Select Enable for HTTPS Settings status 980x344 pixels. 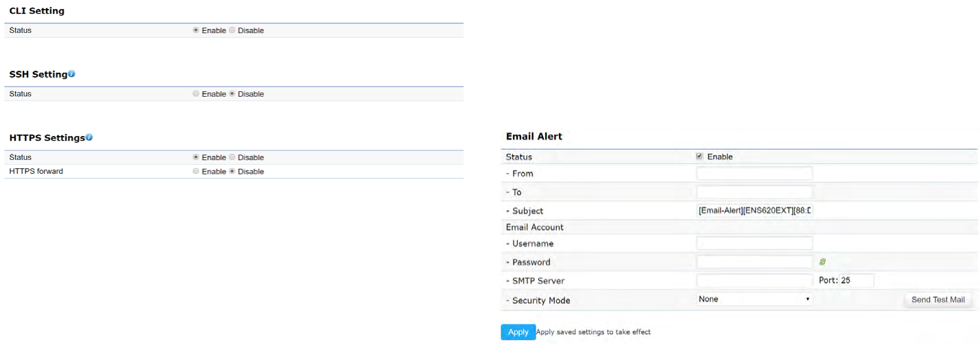pos(196,157)
